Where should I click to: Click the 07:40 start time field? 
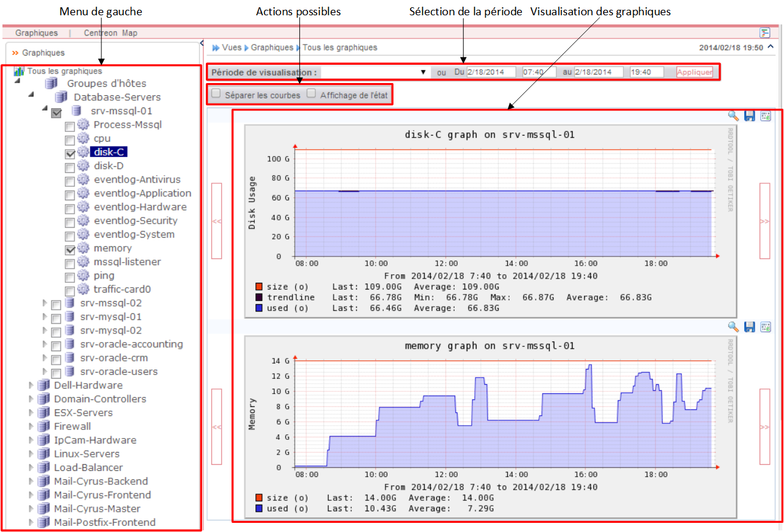pyautogui.click(x=540, y=72)
